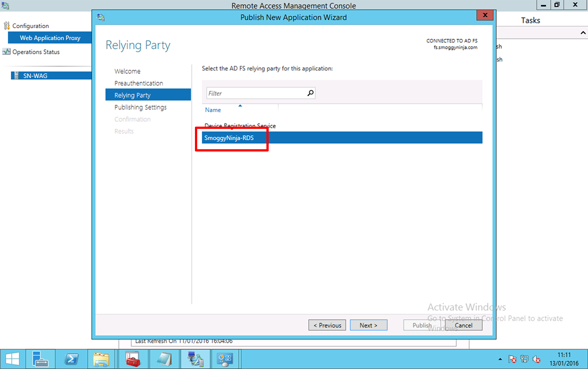The width and height of the screenshot is (588, 369).
Task: Click the red toolbox taskbar icon
Action: pyautogui.click(x=133, y=359)
